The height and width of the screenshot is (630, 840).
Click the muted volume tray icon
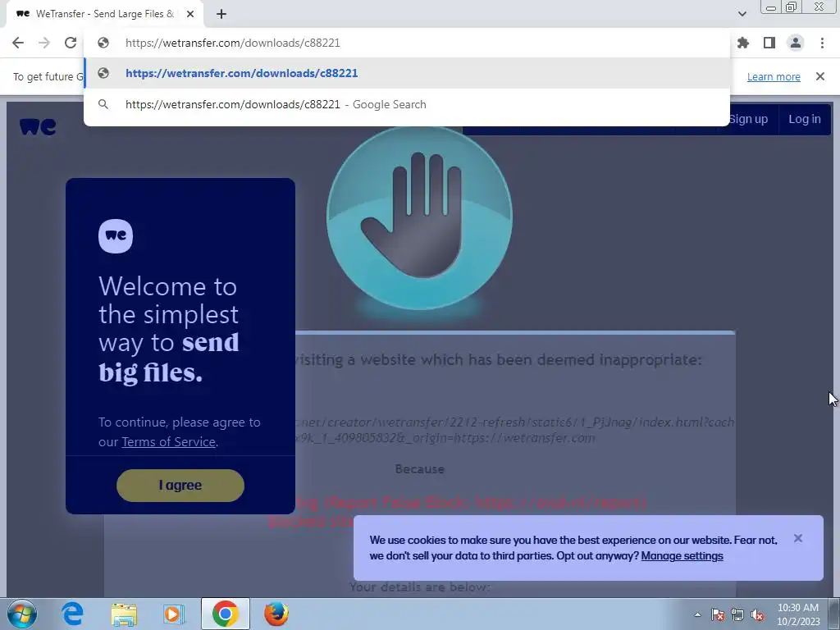click(x=757, y=614)
